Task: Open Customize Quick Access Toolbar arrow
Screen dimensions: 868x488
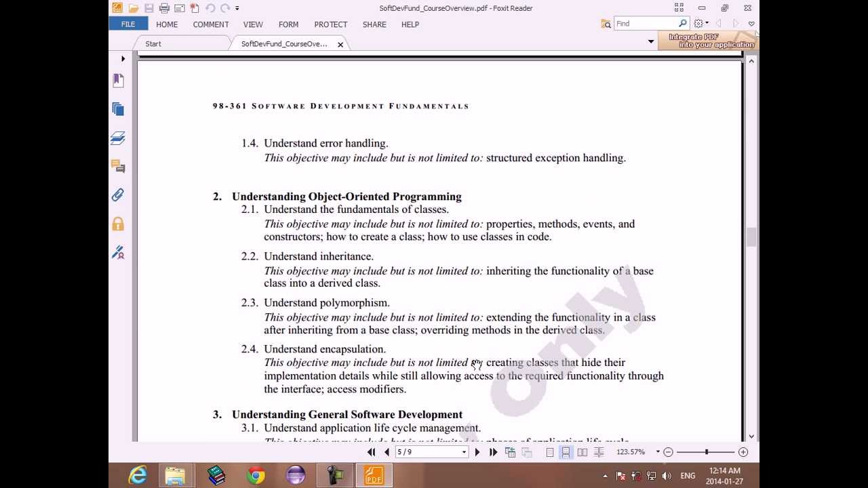Action: coord(237,8)
